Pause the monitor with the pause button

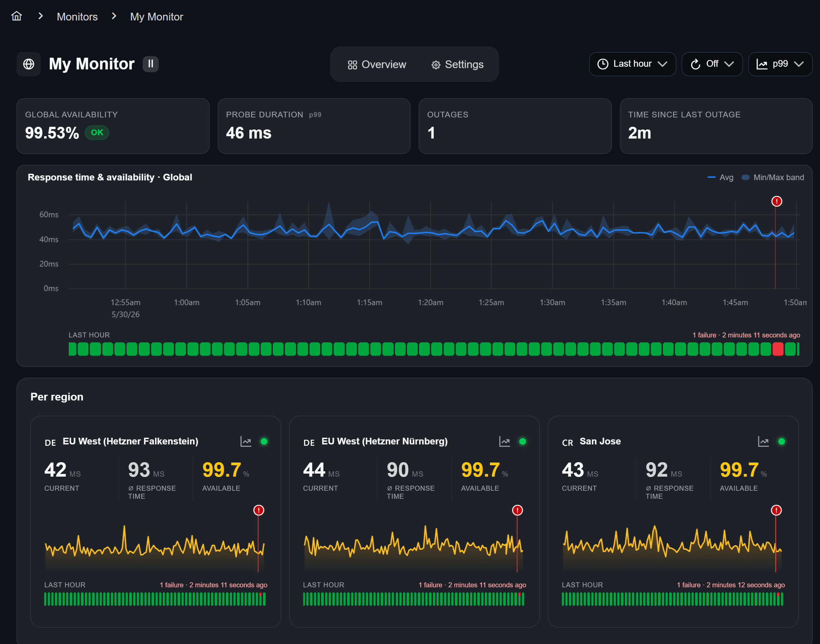[151, 64]
